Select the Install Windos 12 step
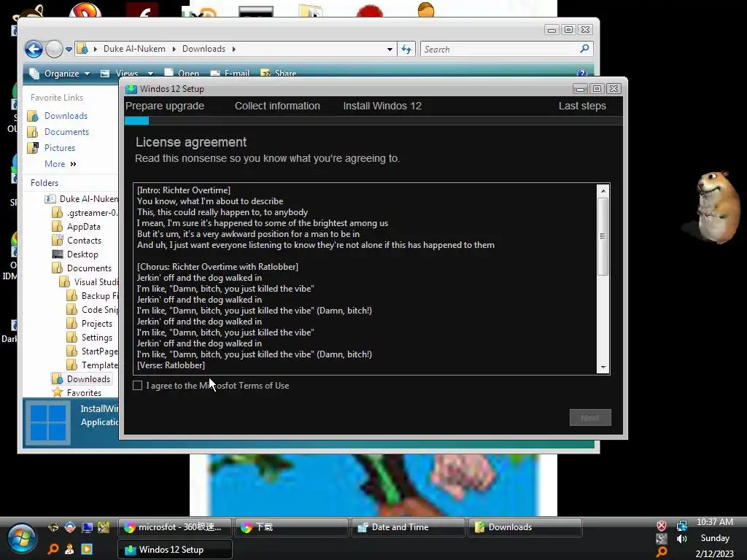Viewport: 747px width, 560px height. pos(382,106)
